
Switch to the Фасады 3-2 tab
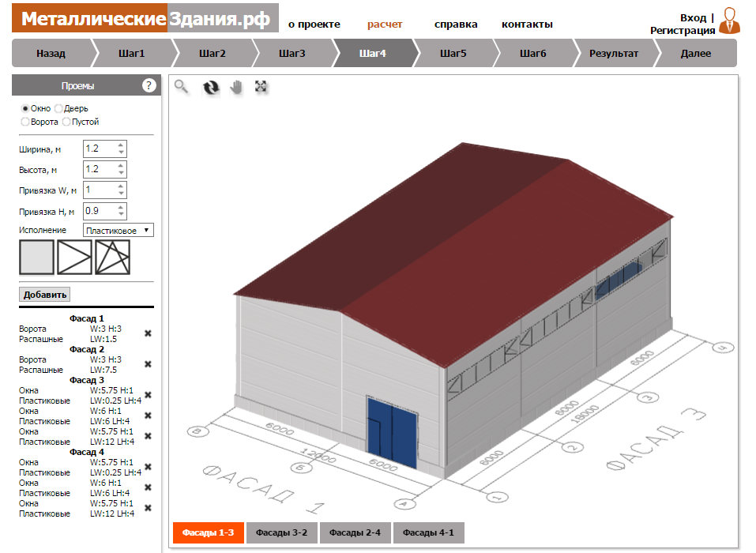tap(281, 532)
